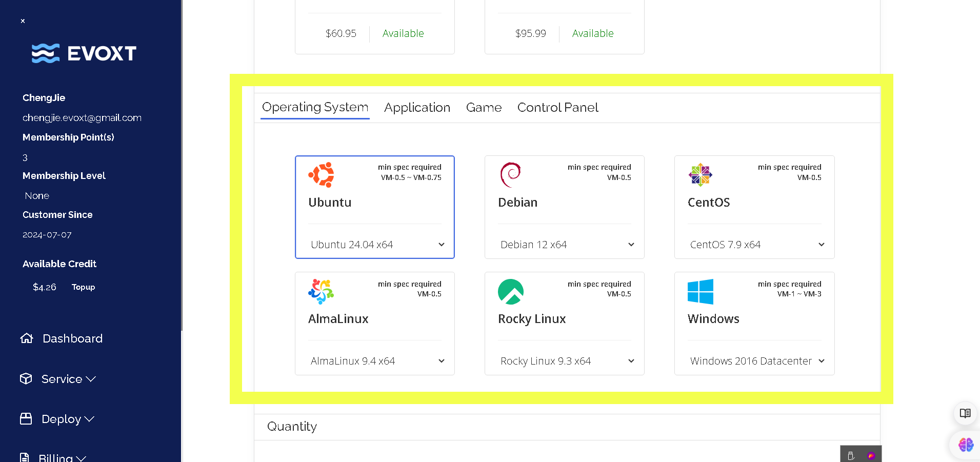The height and width of the screenshot is (462, 980).
Task: Click the $60.95 price text
Action: click(x=341, y=33)
